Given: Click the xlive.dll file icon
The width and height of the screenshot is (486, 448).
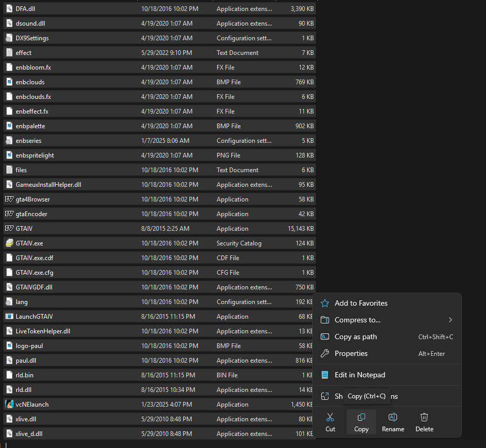Looking at the screenshot, I should click(x=9, y=419).
